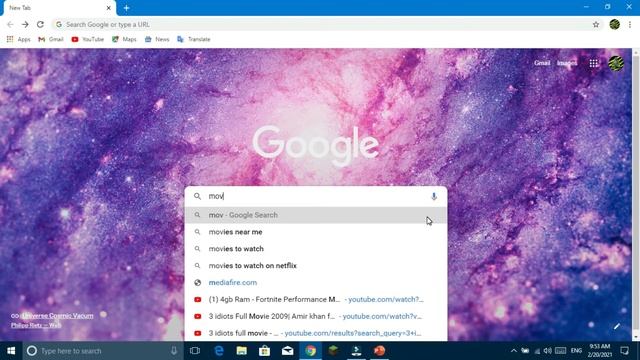Open File Explorer from the taskbar

pyautogui.click(x=242, y=351)
